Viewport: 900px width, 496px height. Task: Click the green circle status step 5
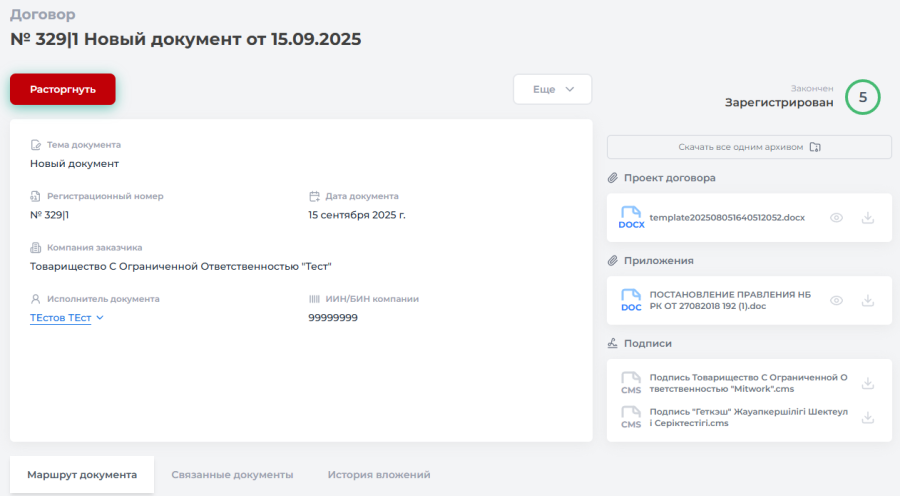coord(862,97)
